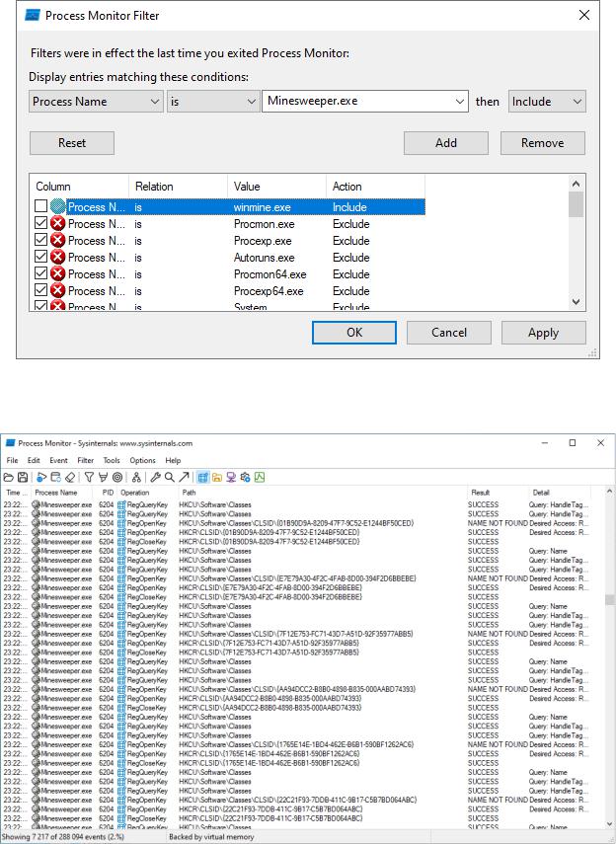Open the Process Tree toolbar icon

pyautogui.click(x=136, y=478)
